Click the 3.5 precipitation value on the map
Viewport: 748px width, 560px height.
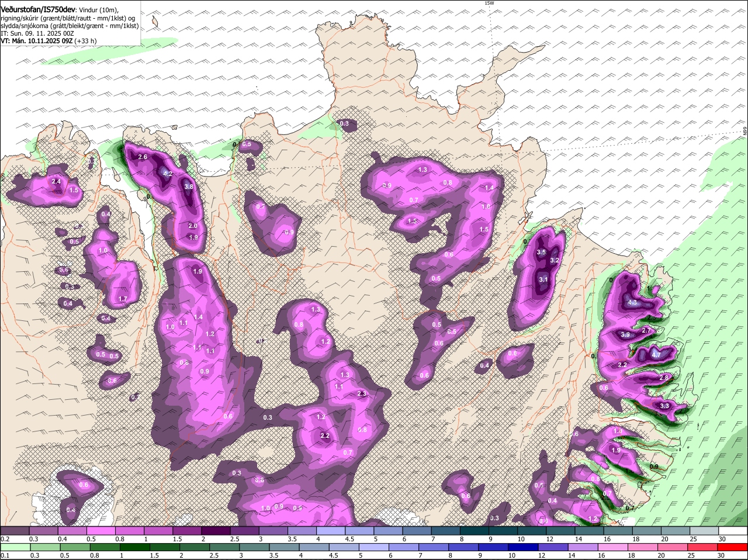click(x=541, y=252)
